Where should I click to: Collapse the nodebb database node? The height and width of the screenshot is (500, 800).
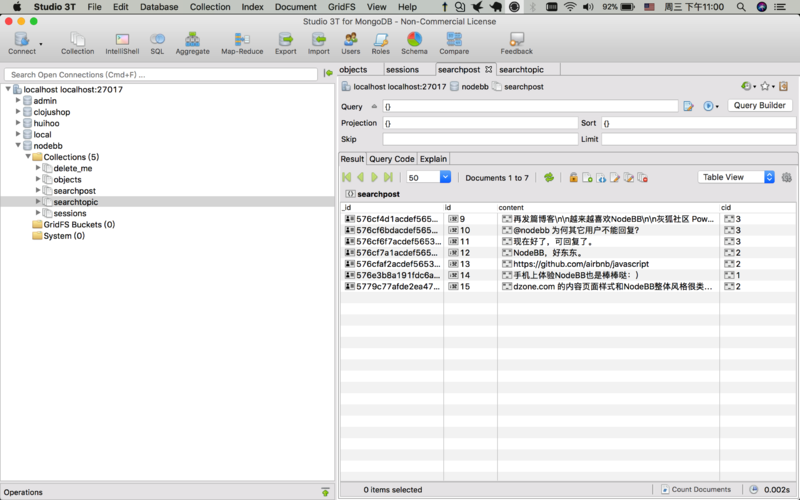18,146
